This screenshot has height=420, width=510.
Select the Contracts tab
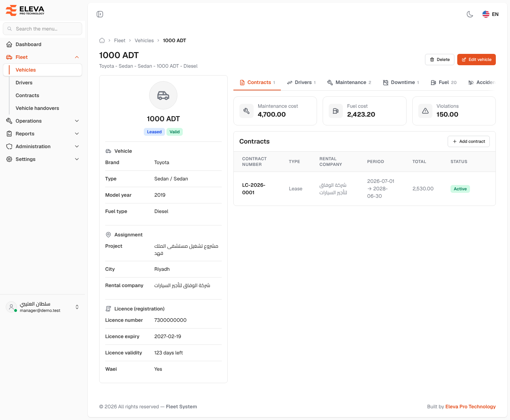[x=257, y=82]
